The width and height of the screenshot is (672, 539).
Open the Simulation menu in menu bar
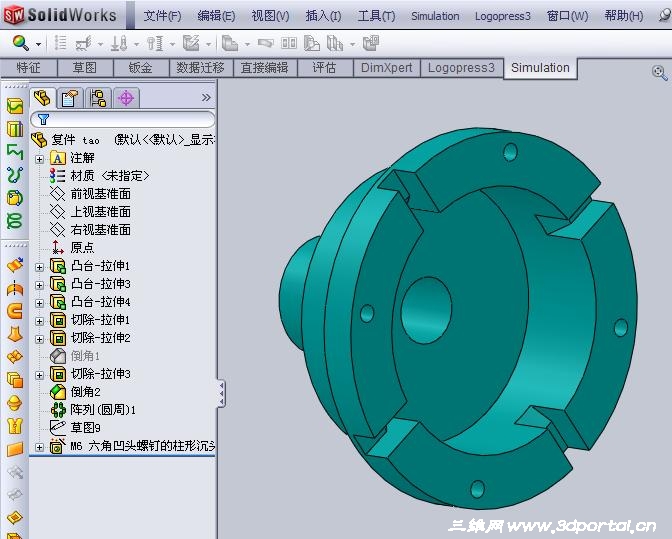coord(435,16)
